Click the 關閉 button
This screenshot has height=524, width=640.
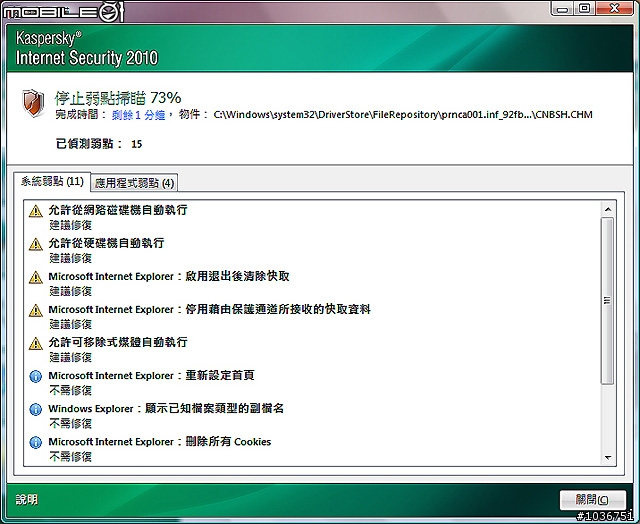click(593, 500)
